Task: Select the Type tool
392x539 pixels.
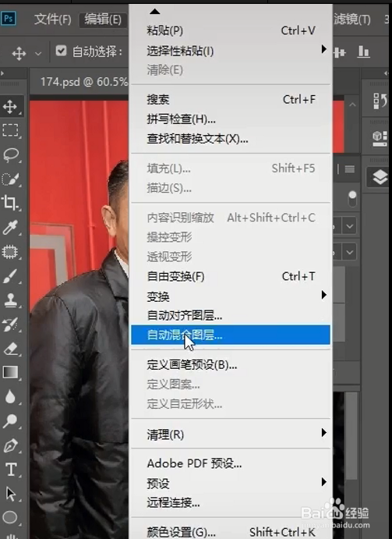Action: (10, 470)
